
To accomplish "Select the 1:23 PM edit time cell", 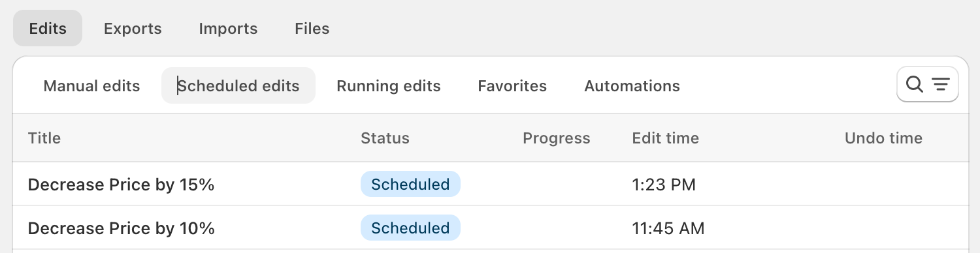I will [x=664, y=185].
